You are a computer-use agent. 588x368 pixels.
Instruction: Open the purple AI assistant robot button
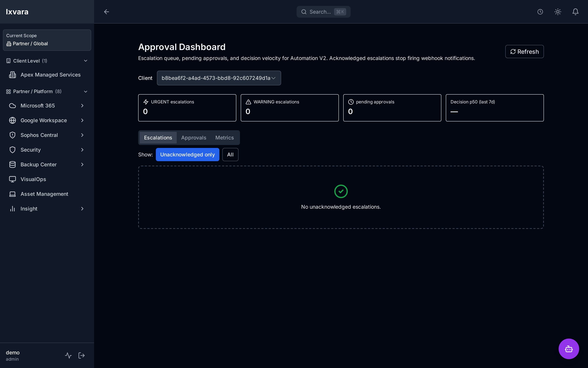pyautogui.click(x=569, y=349)
